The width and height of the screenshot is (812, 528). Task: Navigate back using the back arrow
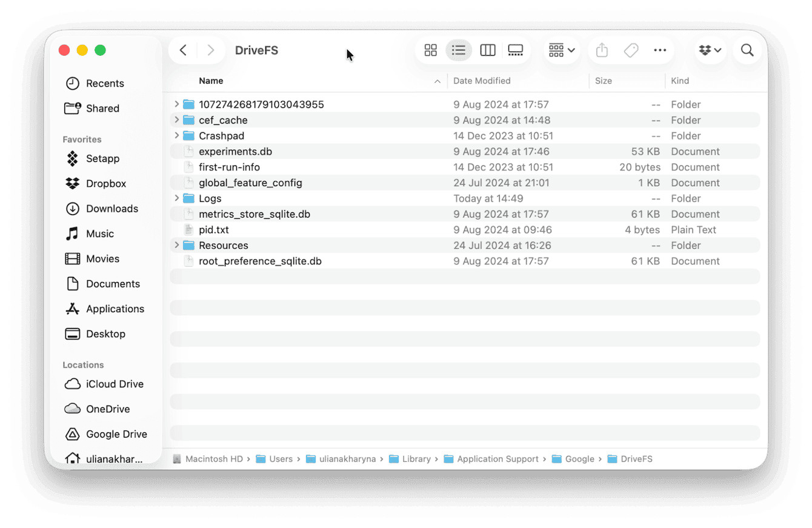(183, 50)
